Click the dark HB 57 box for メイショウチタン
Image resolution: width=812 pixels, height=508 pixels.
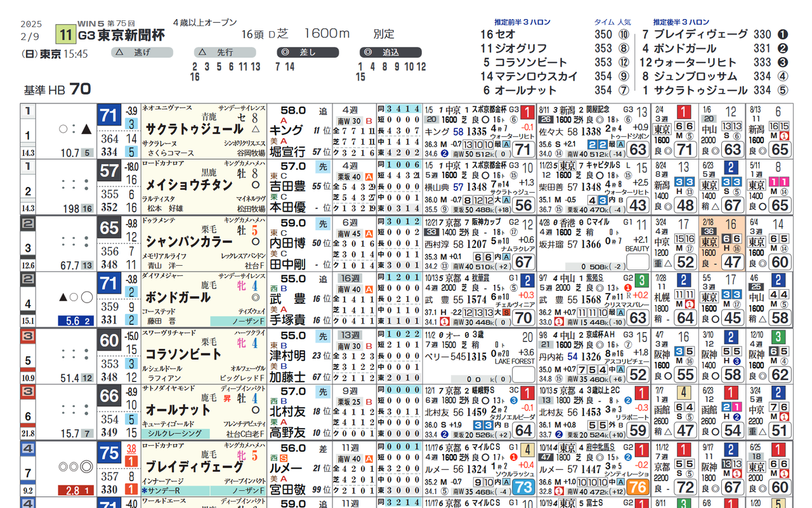tap(109, 171)
